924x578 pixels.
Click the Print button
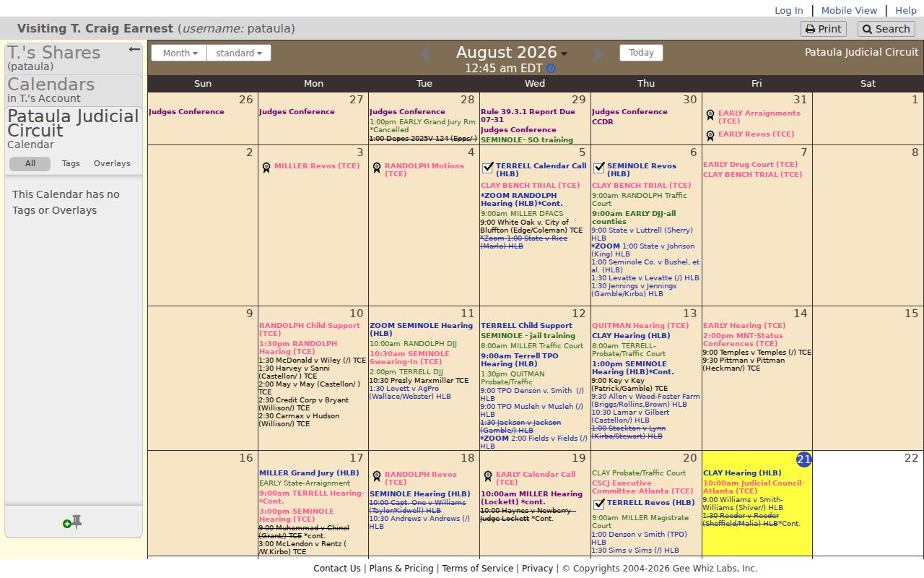tap(823, 29)
